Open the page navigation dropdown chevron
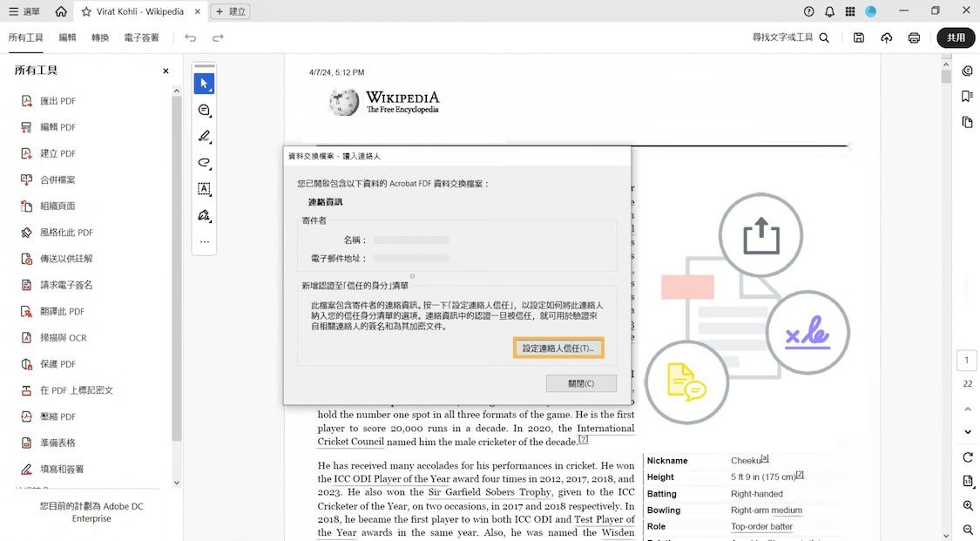 967,431
